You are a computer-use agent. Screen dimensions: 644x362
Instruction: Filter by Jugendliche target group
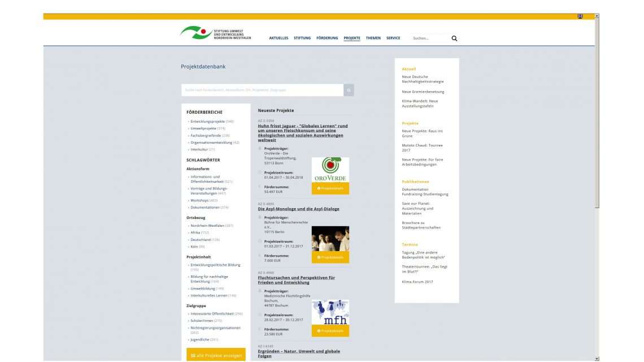pos(199,339)
